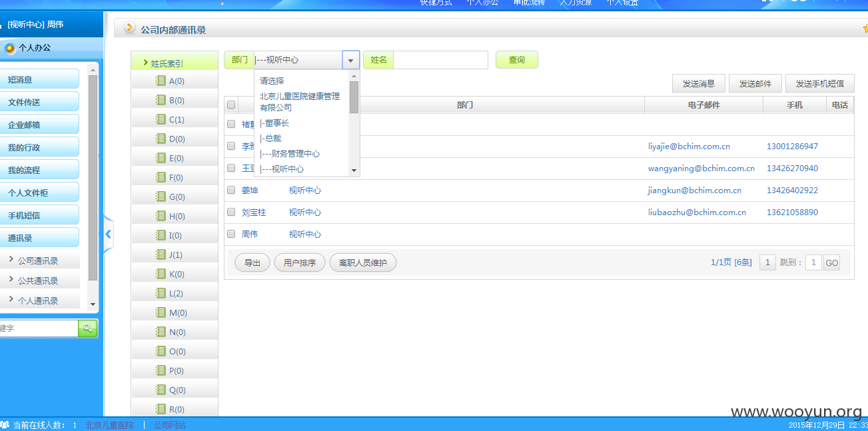The width and height of the screenshot is (868, 431).
Task: Open the F(0) surname index notebook icon
Action: pyautogui.click(x=160, y=177)
